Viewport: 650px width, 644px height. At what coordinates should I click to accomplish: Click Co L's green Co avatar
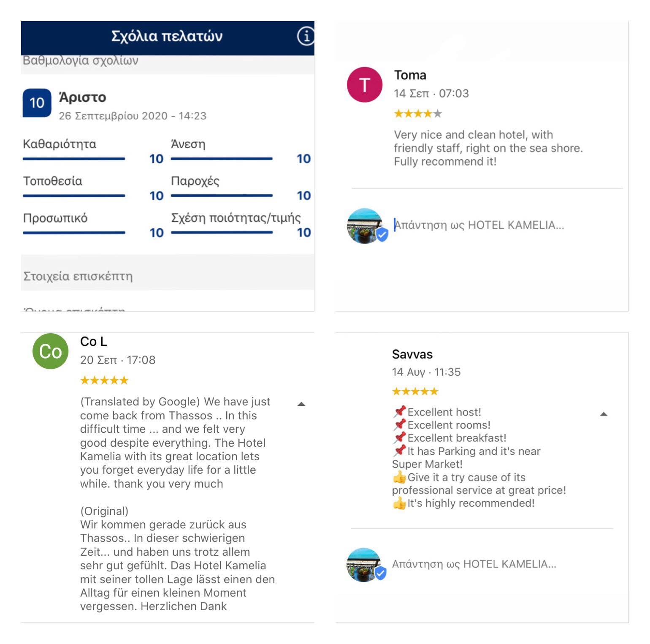coord(51,351)
